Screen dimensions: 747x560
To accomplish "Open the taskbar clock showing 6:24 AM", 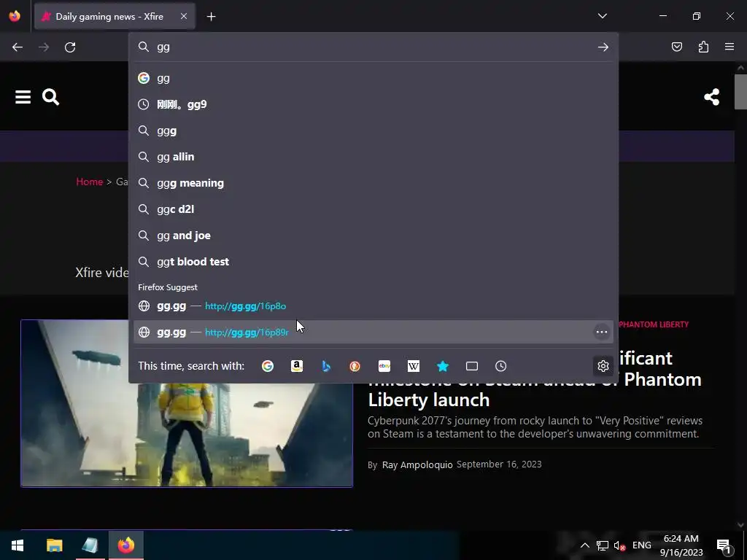I will [x=681, y=545].
